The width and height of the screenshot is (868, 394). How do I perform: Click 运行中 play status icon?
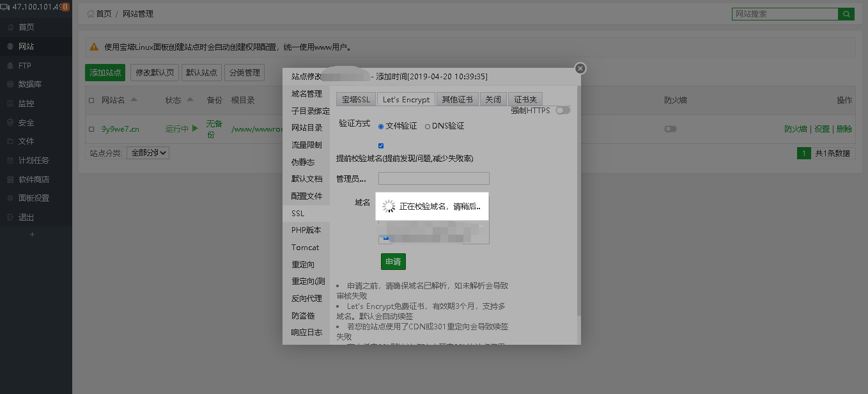[196, 129]
